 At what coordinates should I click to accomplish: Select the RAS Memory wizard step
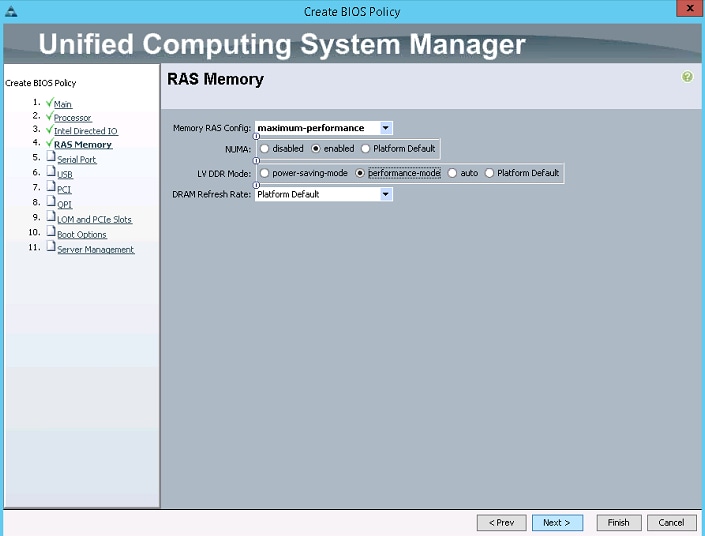[x=83, y=145]
